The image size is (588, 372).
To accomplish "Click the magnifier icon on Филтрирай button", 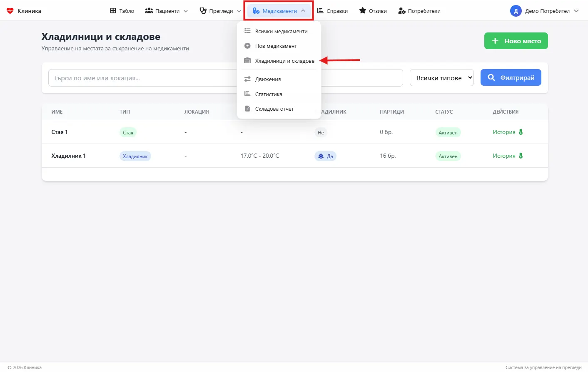I will click(x=491, y=77).
